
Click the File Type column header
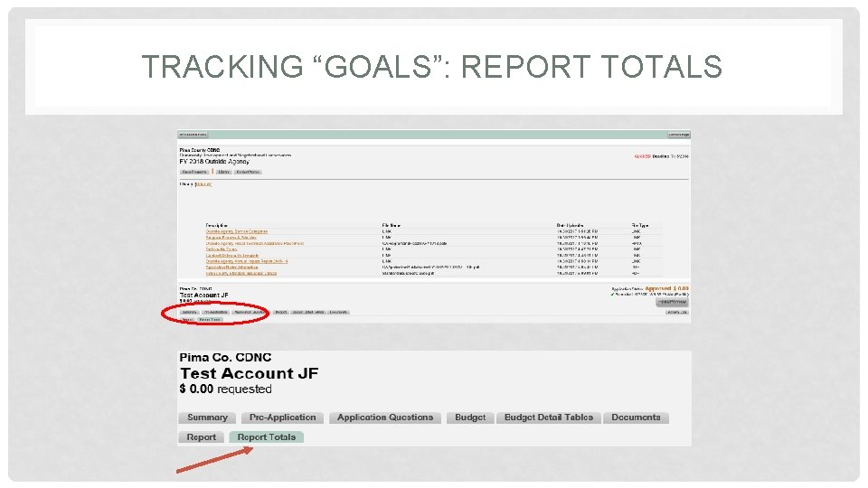click(x=640, y=225)
